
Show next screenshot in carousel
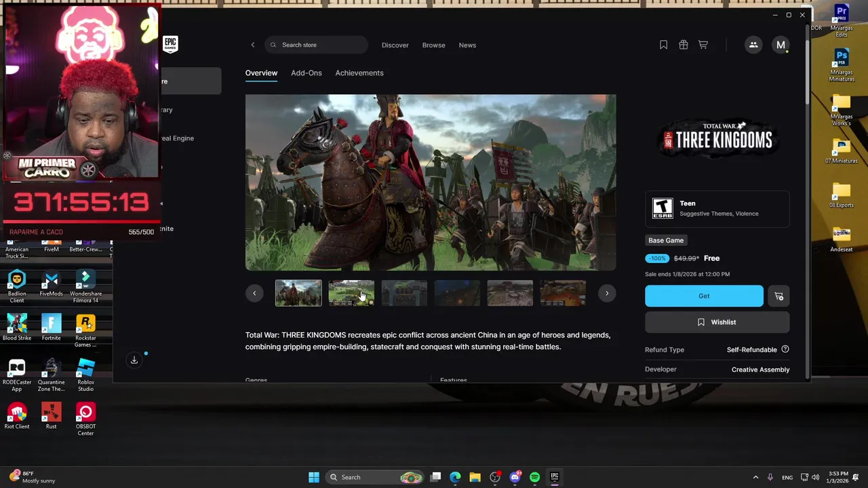[x=607, y=293]
